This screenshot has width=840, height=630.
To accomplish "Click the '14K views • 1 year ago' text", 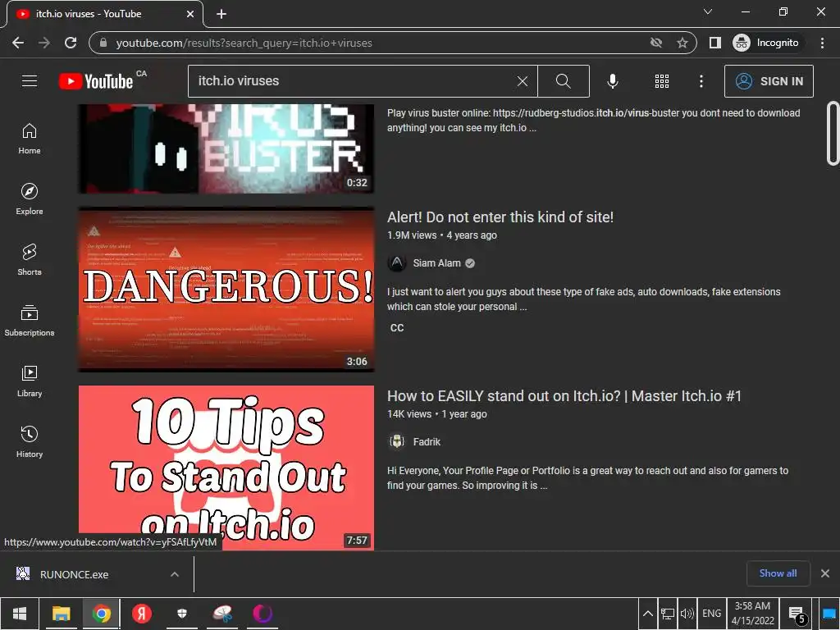I will pyautogui.click(x=437, y=414).
